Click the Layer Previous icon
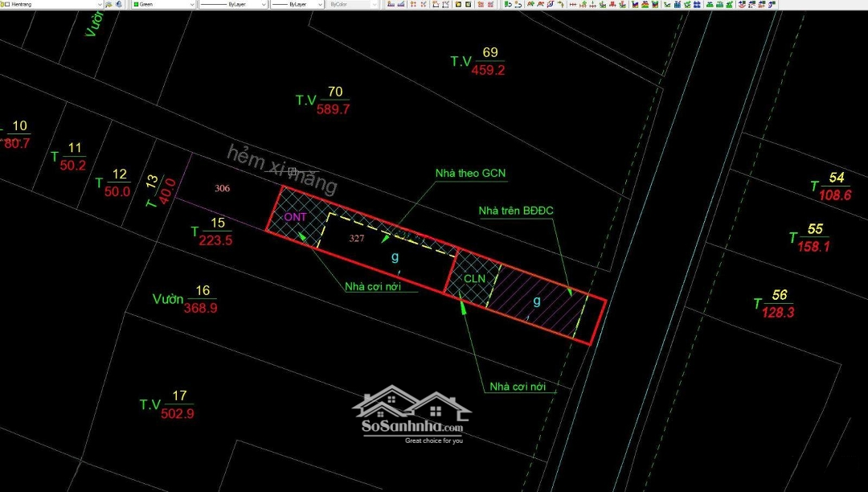Screen dimensions: 868x492 click(x=120, y=4)
